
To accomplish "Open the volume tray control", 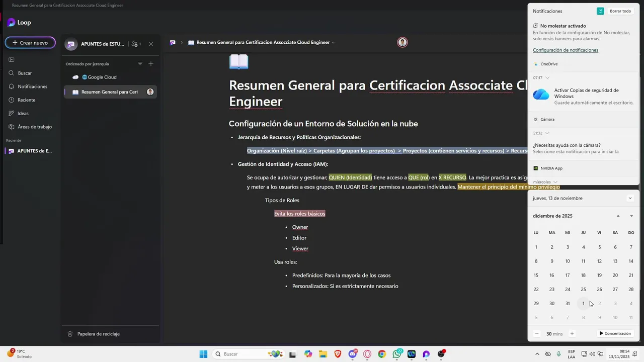I will [x=592, y=354].
